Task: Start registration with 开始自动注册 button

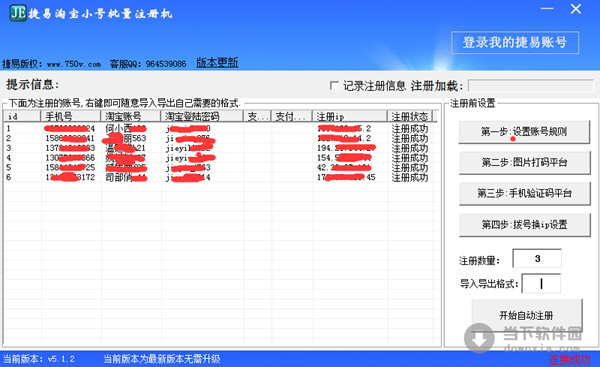Action: (x=527, y=315)
